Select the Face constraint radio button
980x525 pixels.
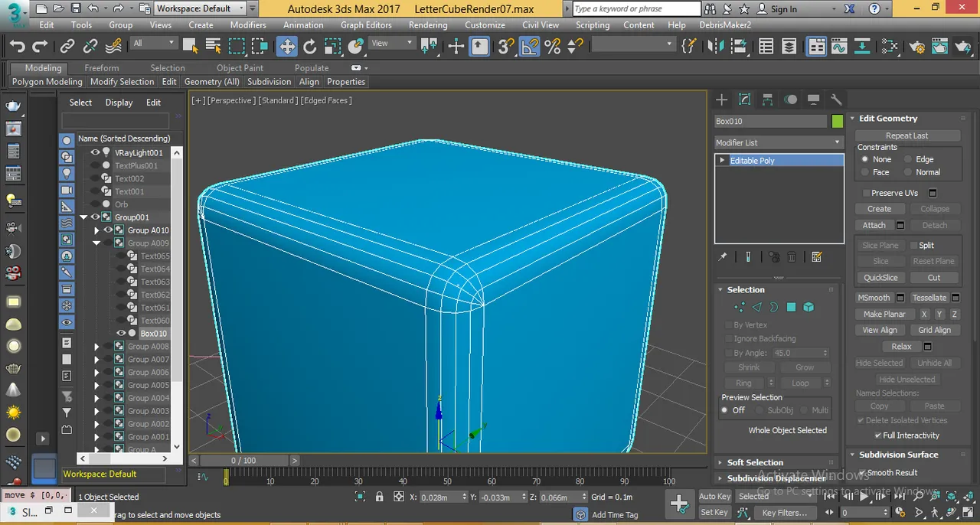(x=865, y=172)
